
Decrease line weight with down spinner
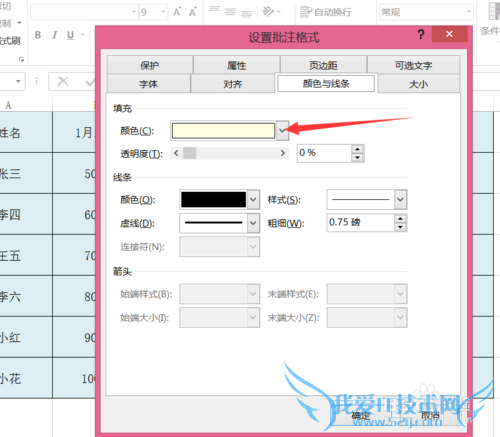point(400,227)
